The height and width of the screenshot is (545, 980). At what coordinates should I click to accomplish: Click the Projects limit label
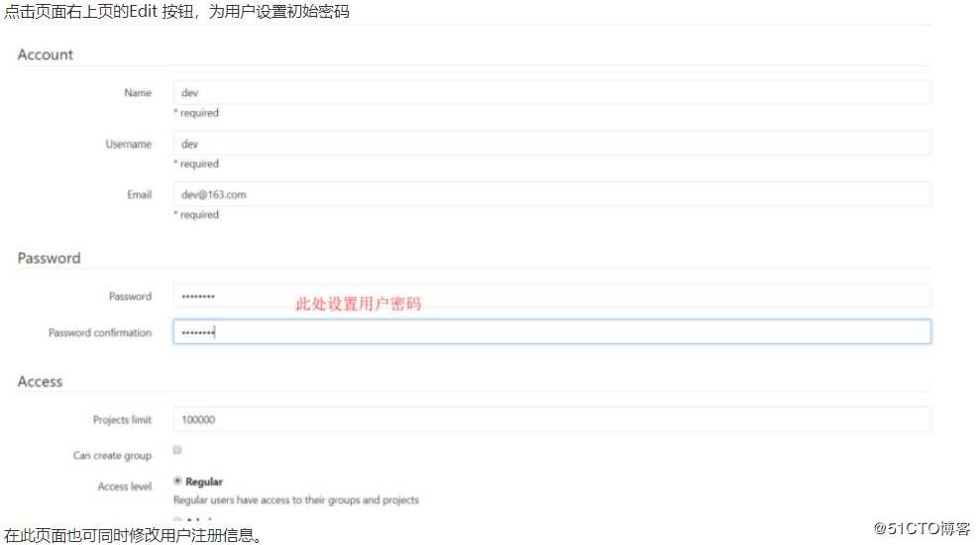point(122,420)
